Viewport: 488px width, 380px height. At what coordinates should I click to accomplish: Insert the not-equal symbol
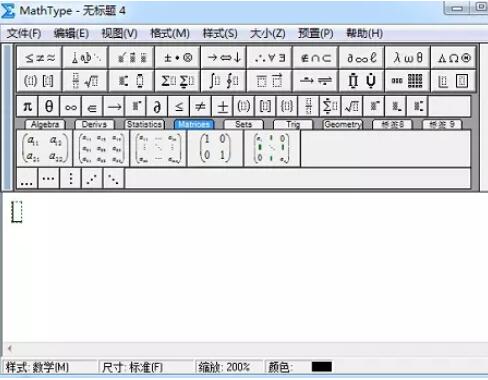click(x=201, y=107)
